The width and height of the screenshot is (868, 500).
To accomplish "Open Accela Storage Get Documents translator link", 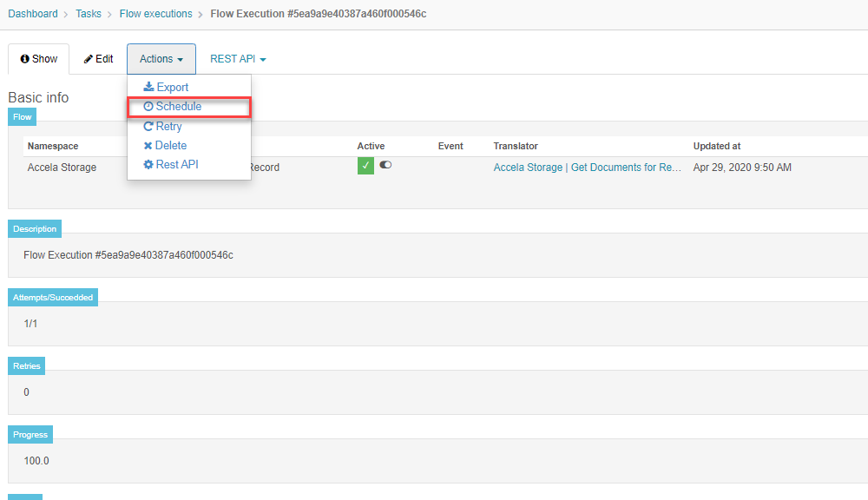I will click(588, 168).
